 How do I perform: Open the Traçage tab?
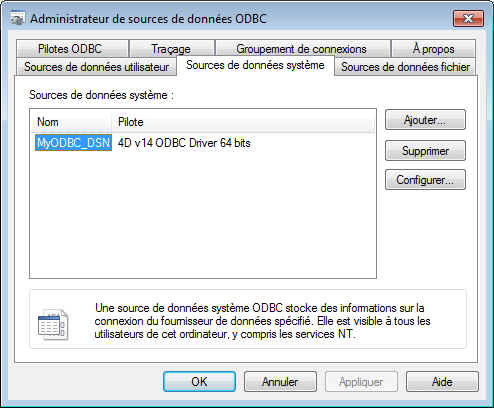(x=172, y=49)
